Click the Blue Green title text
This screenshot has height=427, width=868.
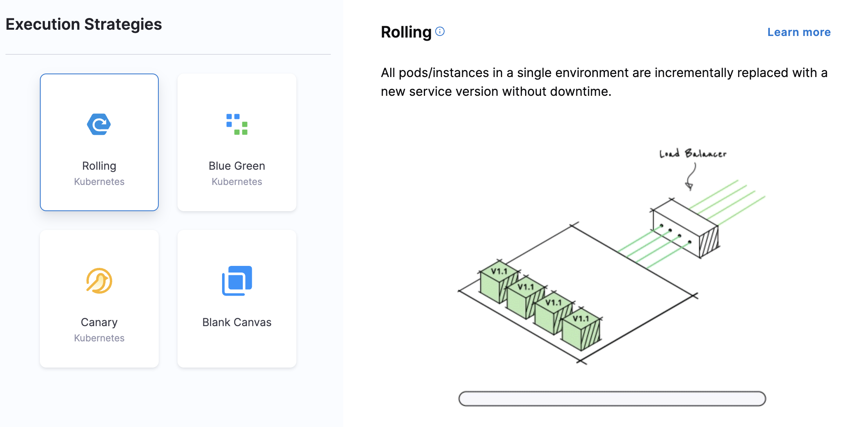click(x=237, y=166)
